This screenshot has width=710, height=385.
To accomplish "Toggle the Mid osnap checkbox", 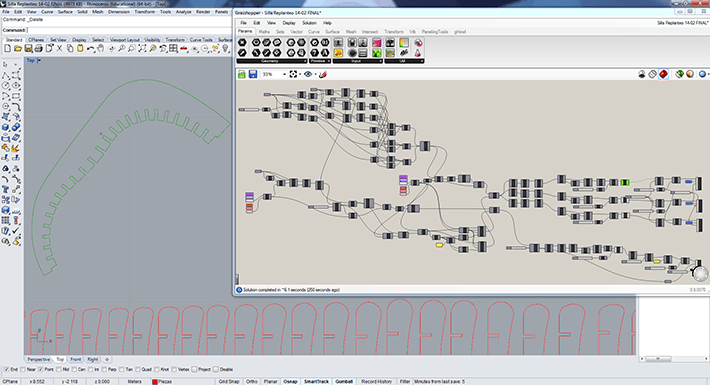I will click(x=59, y=370).
